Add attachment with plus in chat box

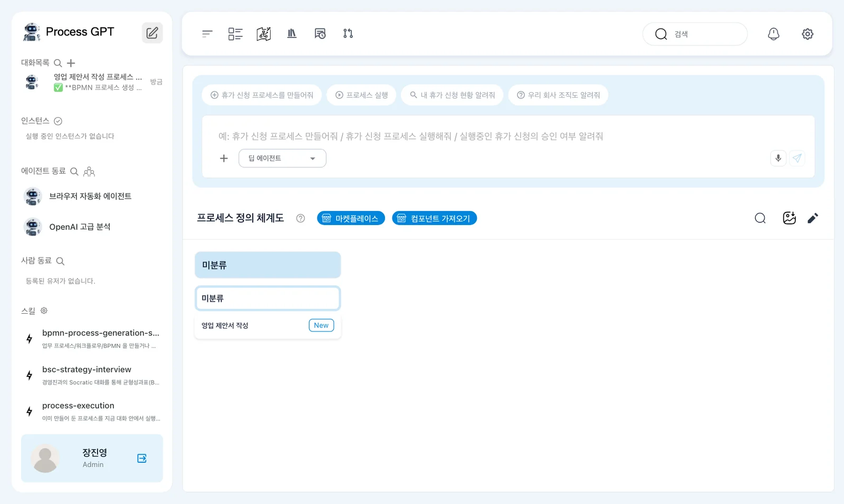224,158
